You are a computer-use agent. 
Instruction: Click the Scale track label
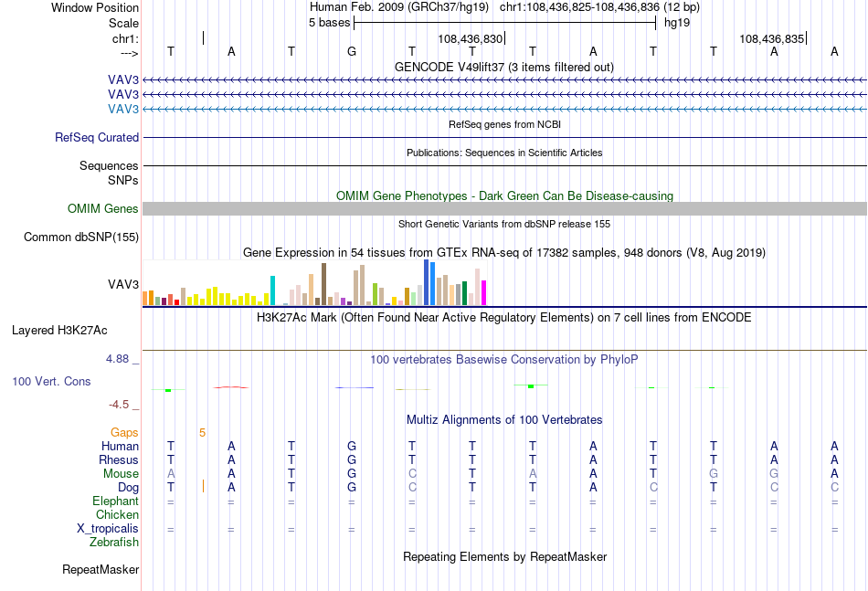click(123, 23)
